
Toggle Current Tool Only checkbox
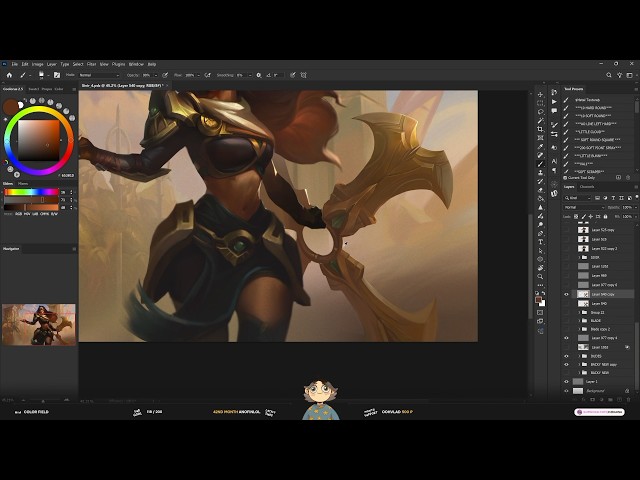point(565,178)
